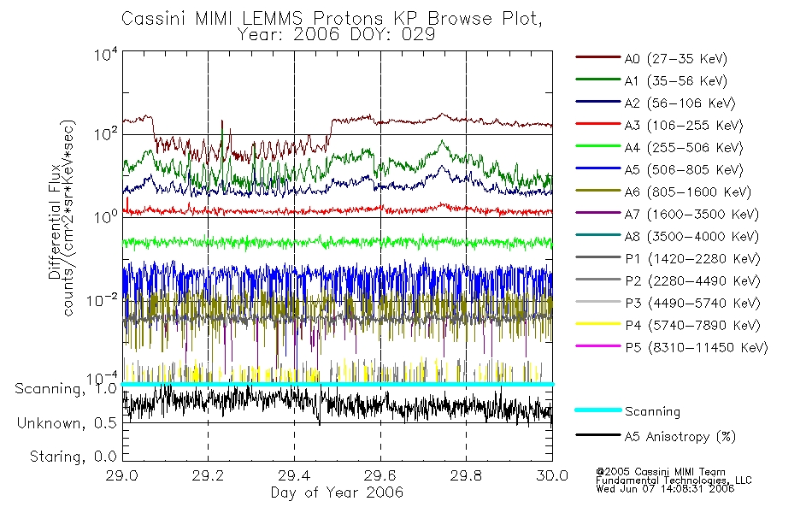Image resolution: width=812 pixels, height=513 pixels.
Task: Click the Fundamental Technologies, LLC credit
Action: [x=674, y=481]
